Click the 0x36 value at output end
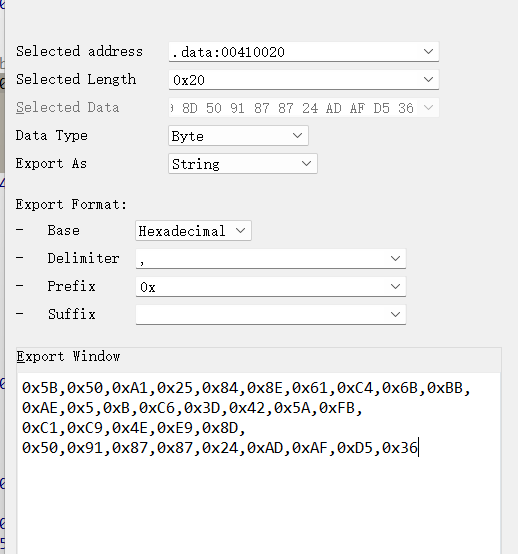This screenshot has width=518, height=554. click(x=400, y=448)
